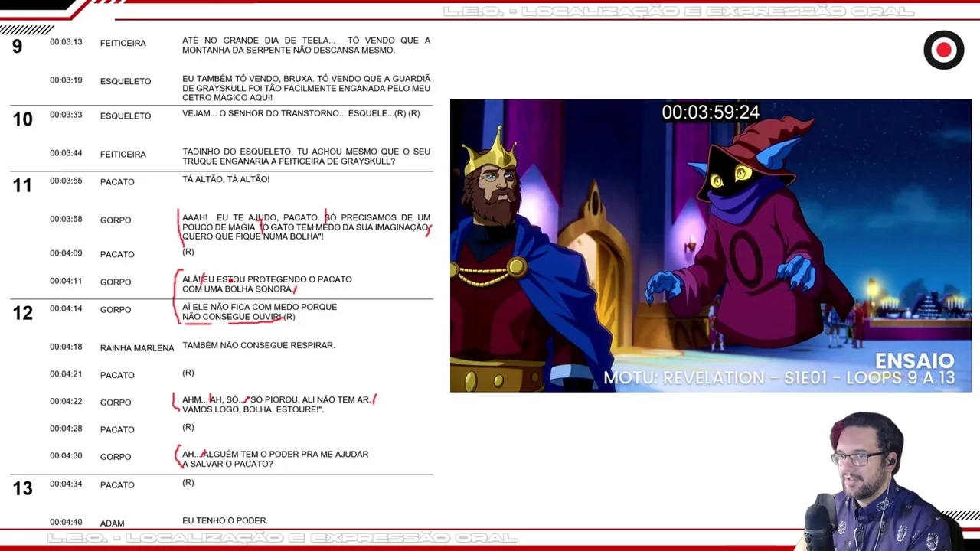
Task: Click timecode 00:04:14 in the script
Action: click(x=66, y=308)
